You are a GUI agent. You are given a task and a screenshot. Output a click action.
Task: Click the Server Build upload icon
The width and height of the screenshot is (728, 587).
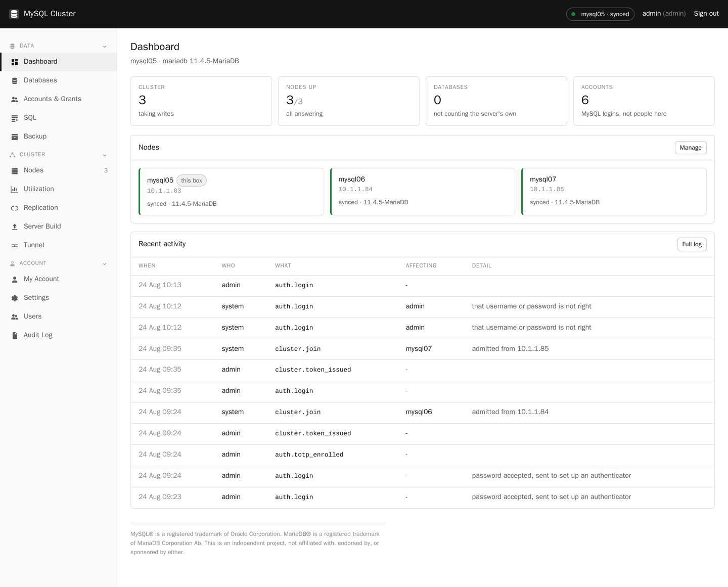[15, 227]
